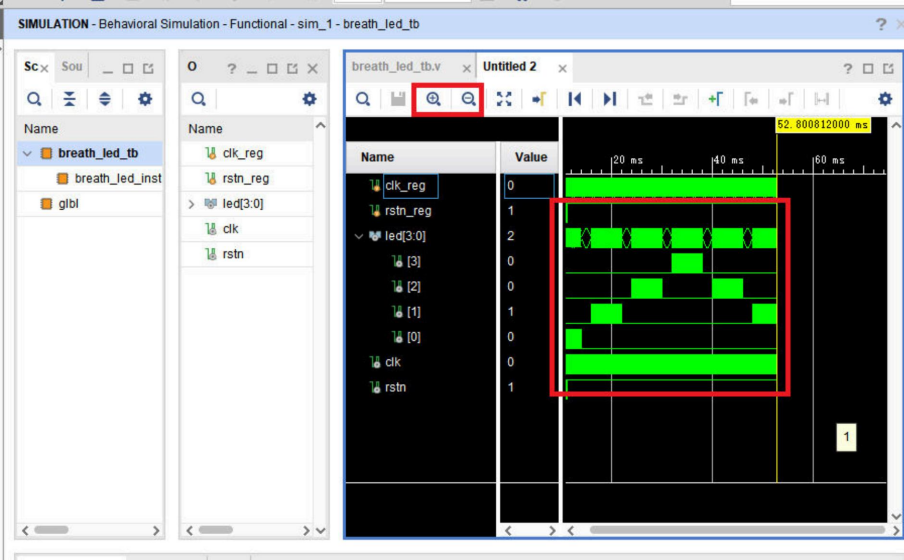The width and height of the screenshot is (904, 560).
Task: Click the Collapse All icon in Scope panel
Action: (69, 99)
